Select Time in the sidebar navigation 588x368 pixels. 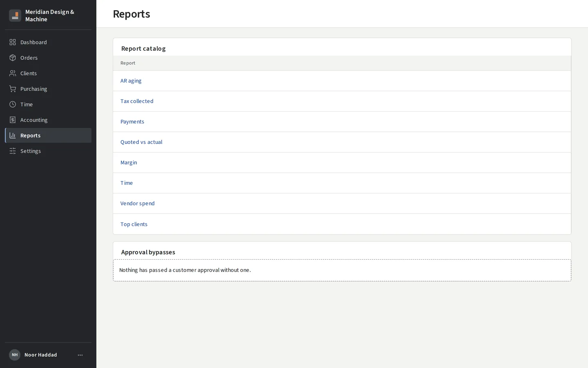click(x=48, y=104)
